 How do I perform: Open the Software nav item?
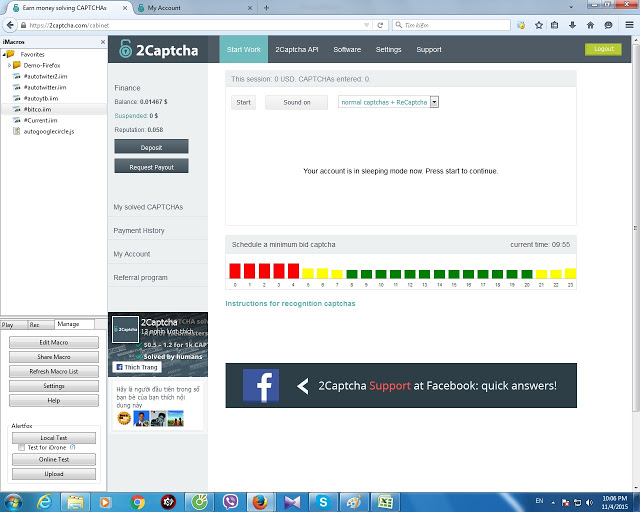(x=347, y=49)
